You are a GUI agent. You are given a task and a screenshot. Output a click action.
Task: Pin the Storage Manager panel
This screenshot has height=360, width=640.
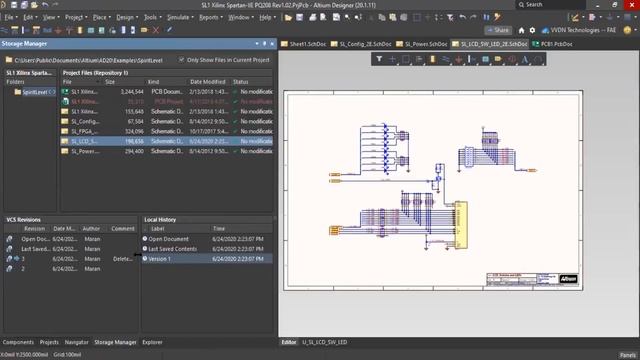point(264,44)
